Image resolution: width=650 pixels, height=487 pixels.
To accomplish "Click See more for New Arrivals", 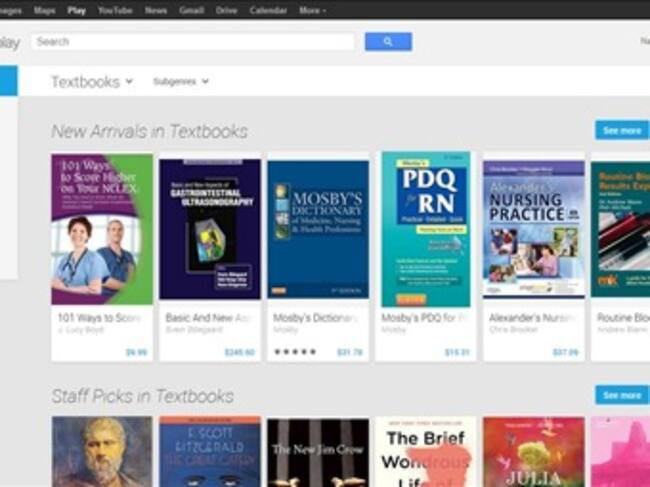I will point(622,131).
